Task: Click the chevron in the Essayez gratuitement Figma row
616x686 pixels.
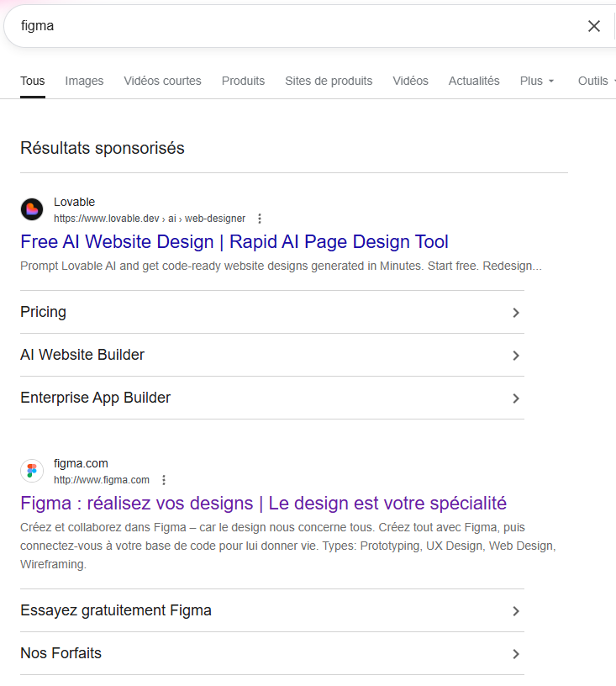Action: coord(516,610)
